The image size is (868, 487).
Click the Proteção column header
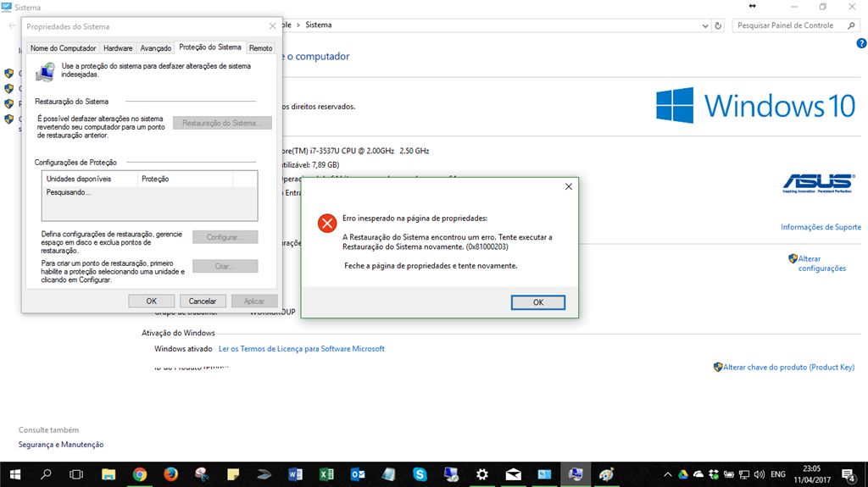185,179
